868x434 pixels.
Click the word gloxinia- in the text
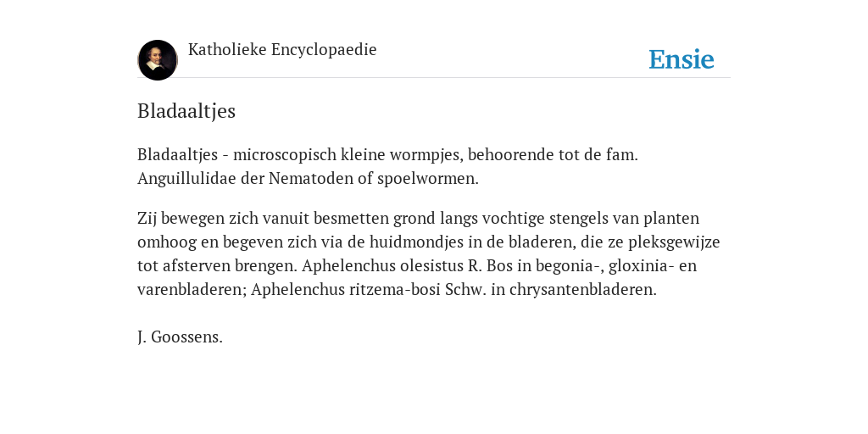point(641,266)
